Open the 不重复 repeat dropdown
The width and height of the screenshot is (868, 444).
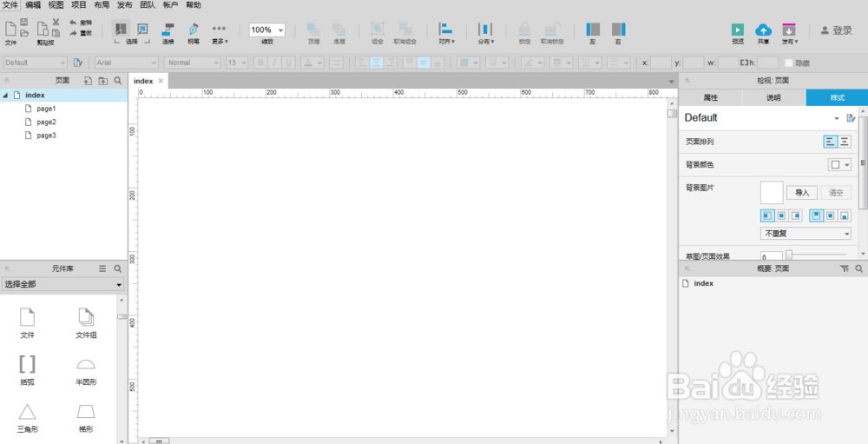click(806, 234)
